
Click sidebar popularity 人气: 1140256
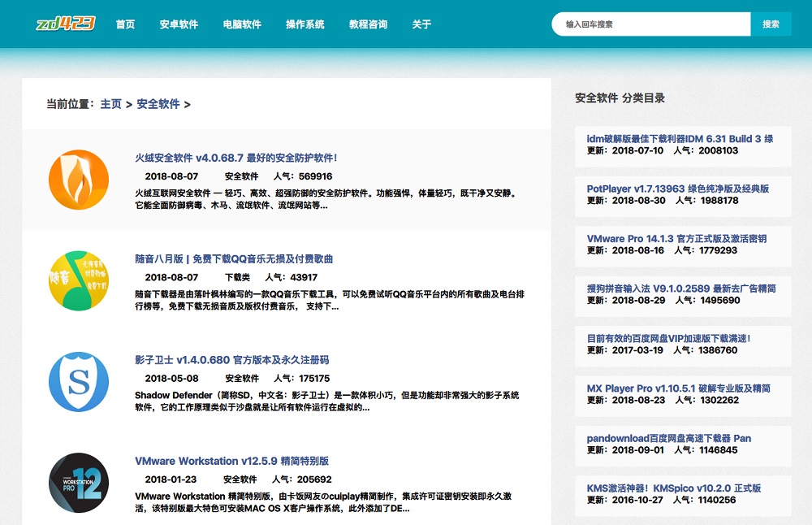click(x=704, y=500)
